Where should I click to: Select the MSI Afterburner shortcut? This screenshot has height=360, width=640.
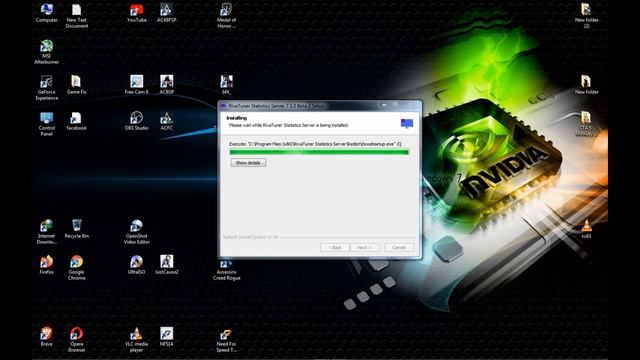[x=46, y=52]
